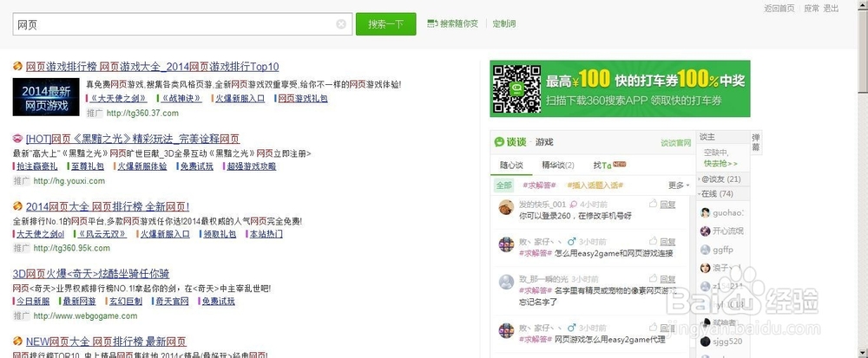Open online user 开心流氓 avatar
This screenshot has width=868, height=358.
(x=705, y=231)
